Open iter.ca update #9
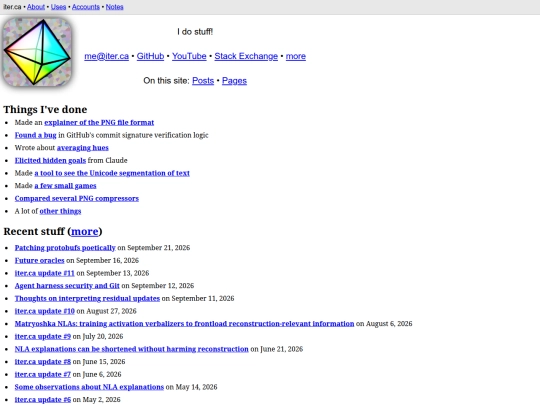 [x=43, y=336]
